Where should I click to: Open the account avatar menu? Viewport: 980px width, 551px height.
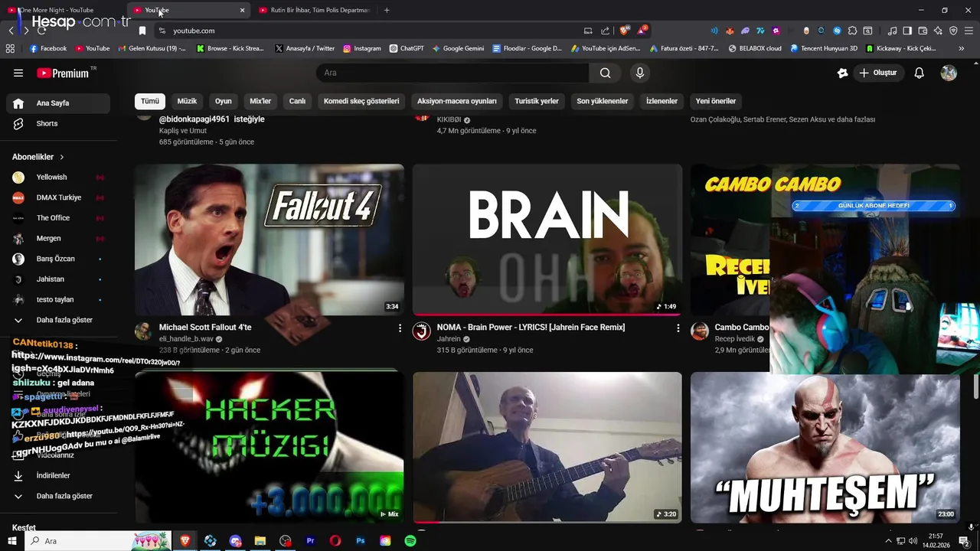coord(949,73)
